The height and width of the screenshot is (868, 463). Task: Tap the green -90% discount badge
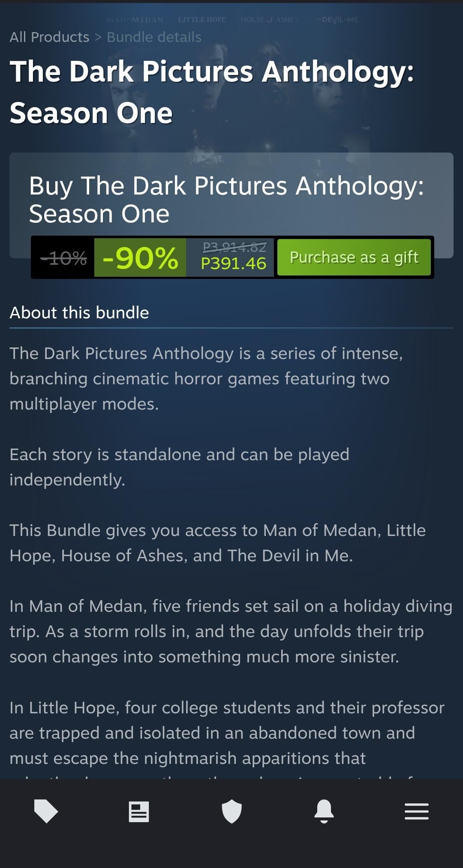click(x=140, y=257)
